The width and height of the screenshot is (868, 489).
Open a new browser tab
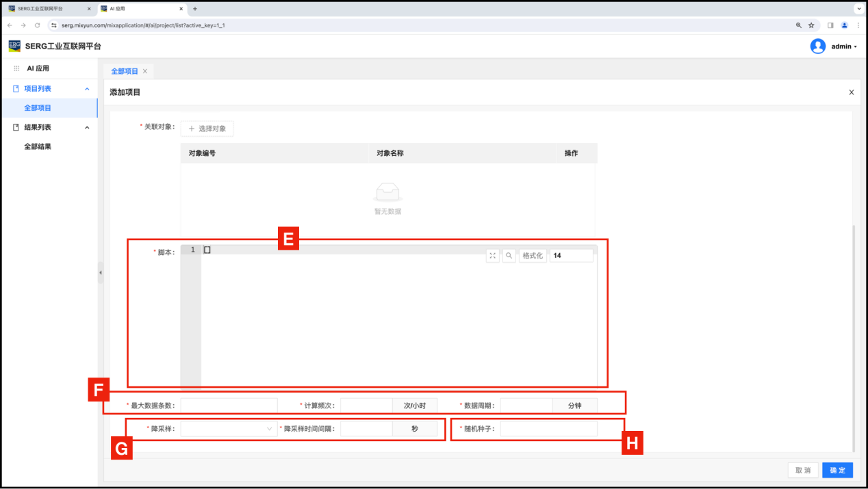(195, 9)
